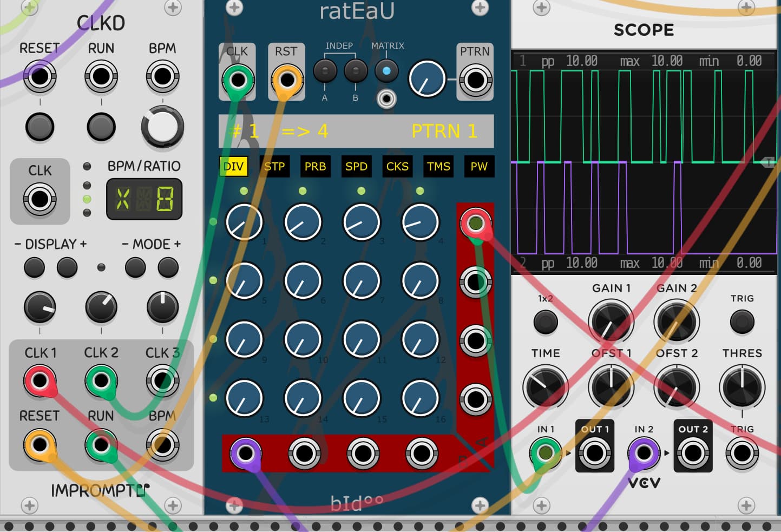The image size is (781, 532).
Task: Click the CLKD RUN input jack
Action: [101, 76]
